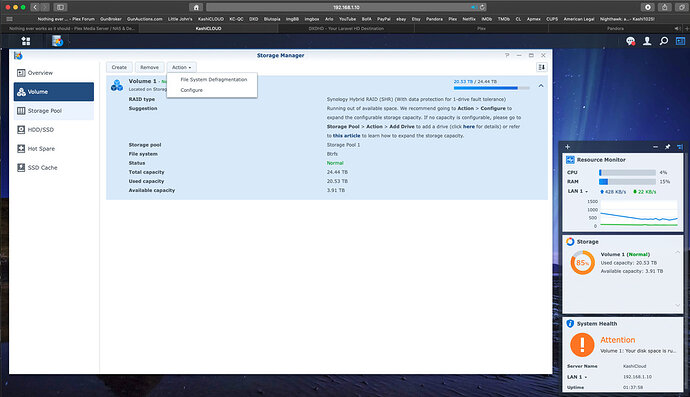Toggle the Action dropdown button
The width and height of the screenshot is (690, 397).
coord(181,67)
